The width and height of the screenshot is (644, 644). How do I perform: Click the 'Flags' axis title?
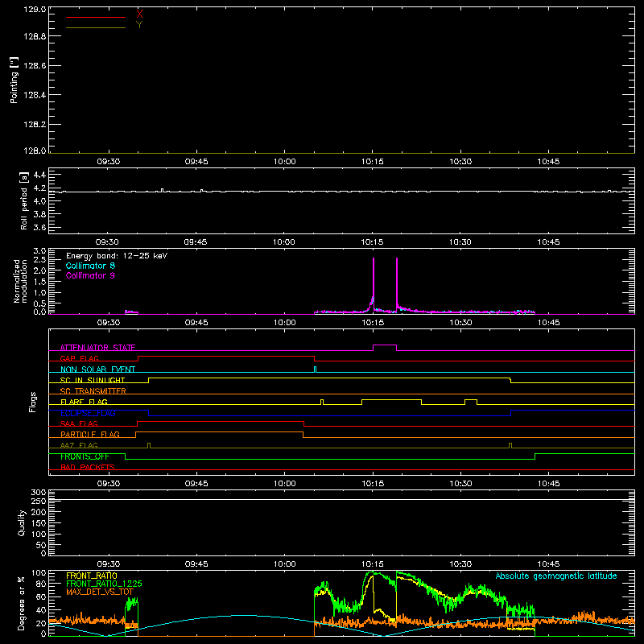click(32, 402)
